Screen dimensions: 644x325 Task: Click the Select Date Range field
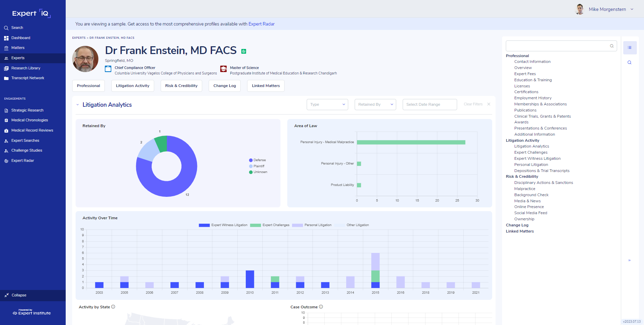click(430, 104)
